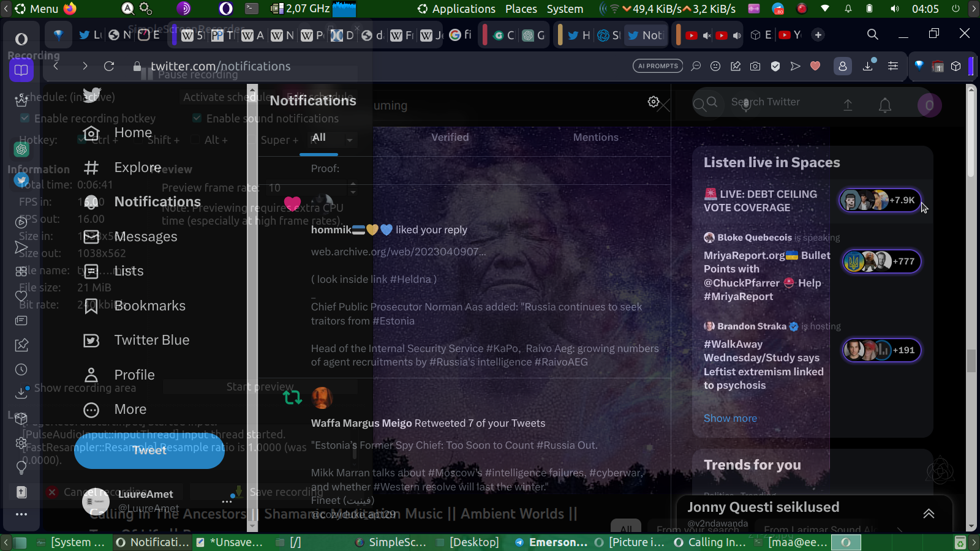Open the profile icon in Opera toolbar
This screenshot has width=980, height=551.
pyautogui.click(x=843, y=66)
